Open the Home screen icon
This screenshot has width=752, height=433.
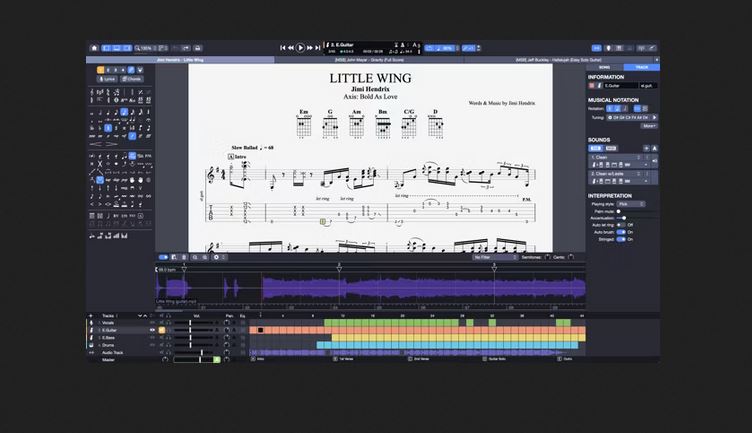click(94, 48)
